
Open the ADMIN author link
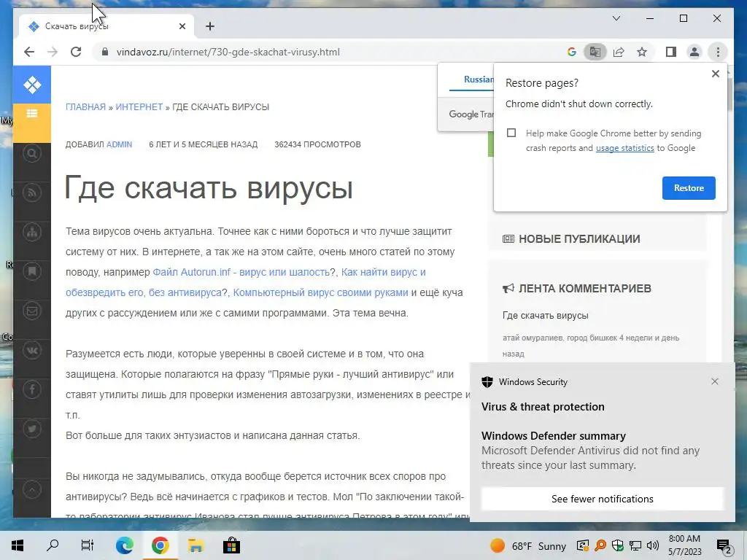point(119,144)
